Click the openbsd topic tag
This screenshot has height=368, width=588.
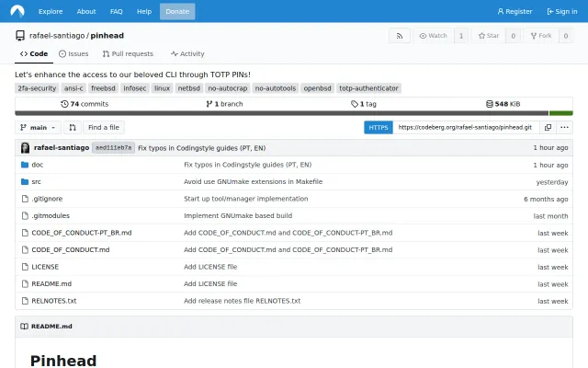pos(318,88)
